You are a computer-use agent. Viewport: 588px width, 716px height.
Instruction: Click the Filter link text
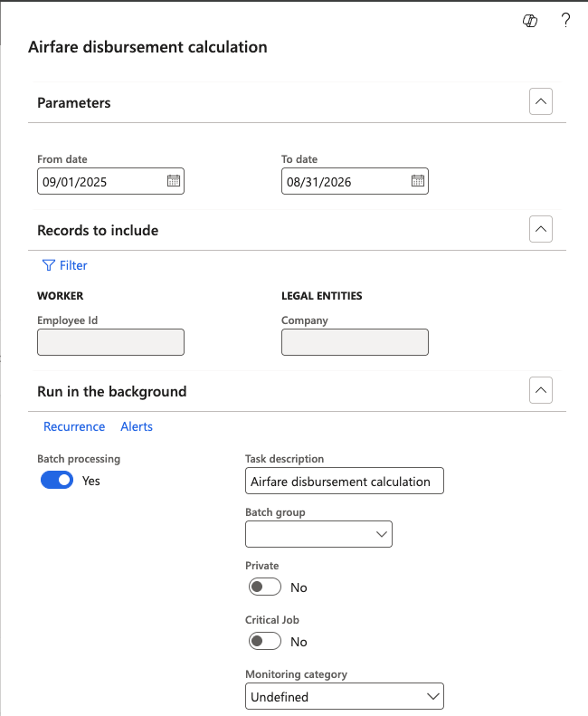pyautogui.click(x=73, y=265)
